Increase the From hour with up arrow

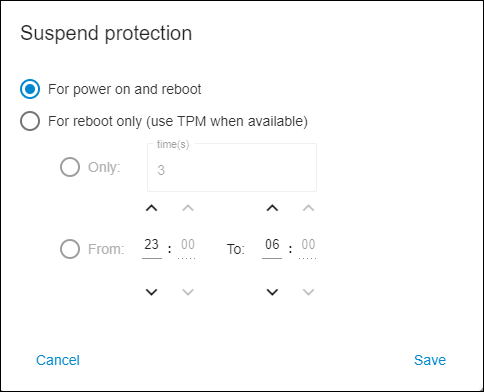[152, 208]
